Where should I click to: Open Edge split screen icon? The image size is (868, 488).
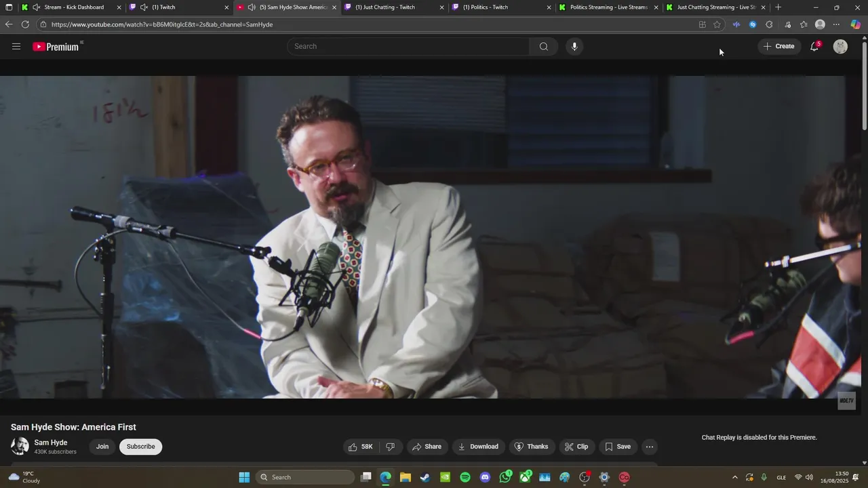(x=703, y=24)
